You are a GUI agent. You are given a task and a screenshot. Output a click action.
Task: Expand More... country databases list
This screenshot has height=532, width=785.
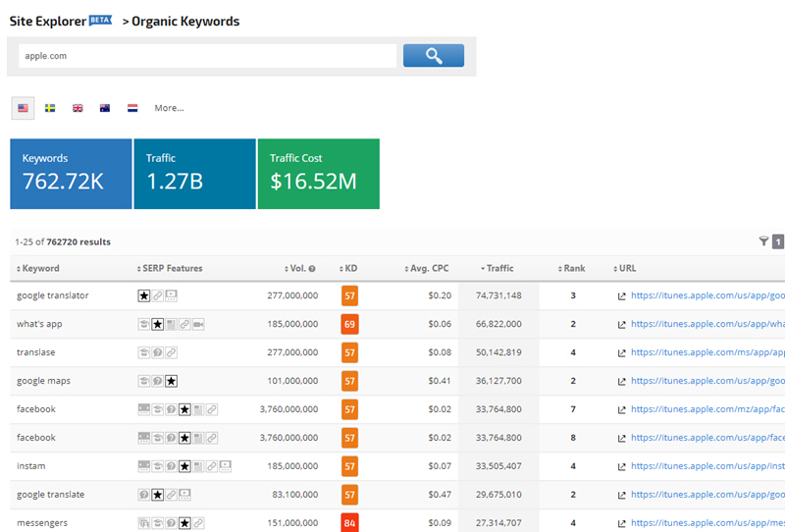coord(169,108)
